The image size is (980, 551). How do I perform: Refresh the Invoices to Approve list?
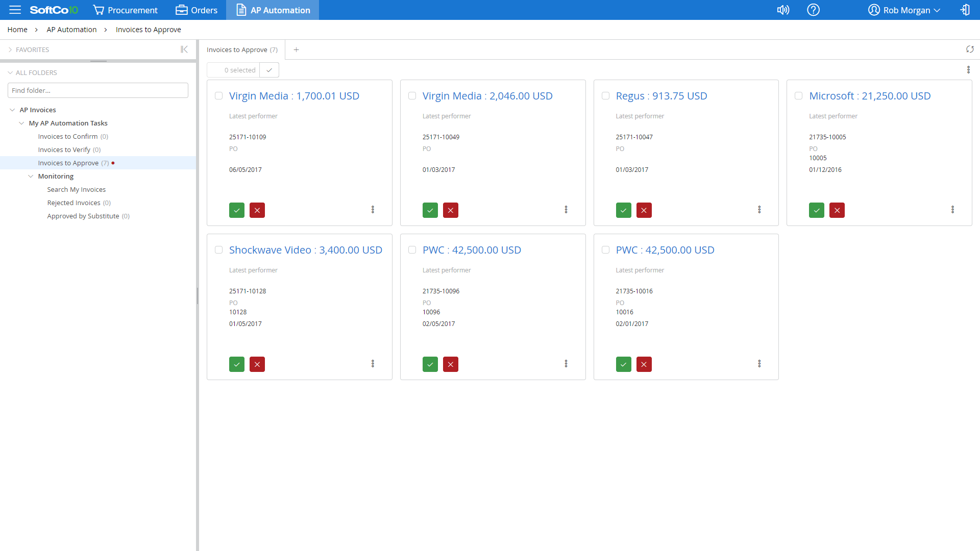970,49
